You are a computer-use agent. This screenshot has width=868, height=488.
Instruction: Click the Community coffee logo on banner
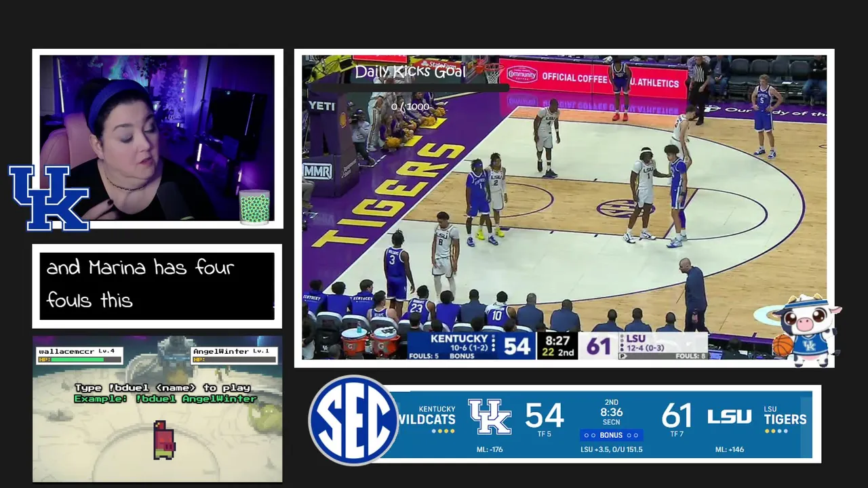pos(522,74)
